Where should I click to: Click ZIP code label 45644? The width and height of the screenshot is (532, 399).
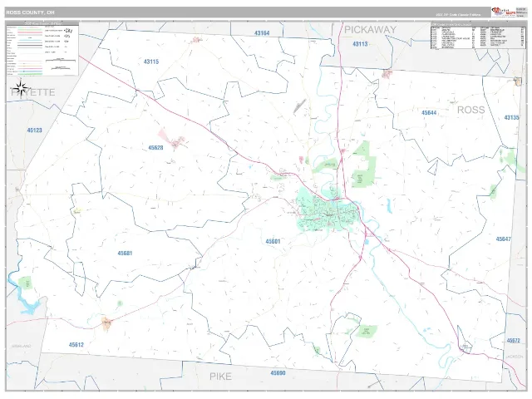(x=429, y=112)
